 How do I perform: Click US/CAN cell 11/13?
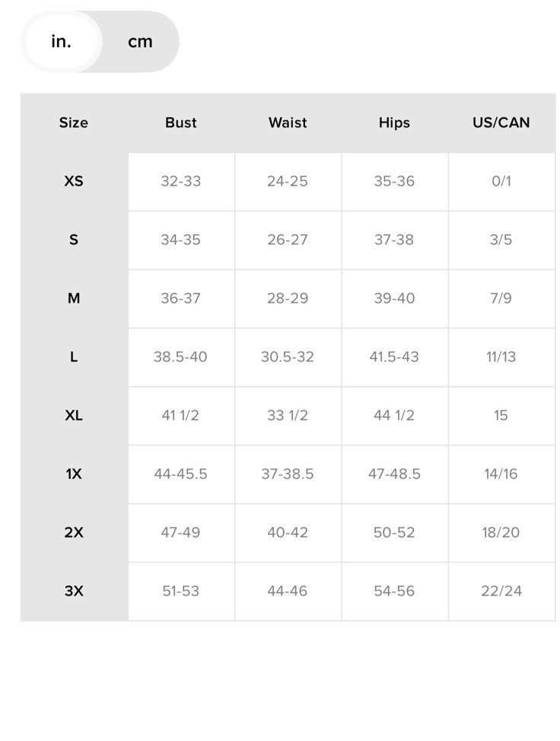click(501, 358)
